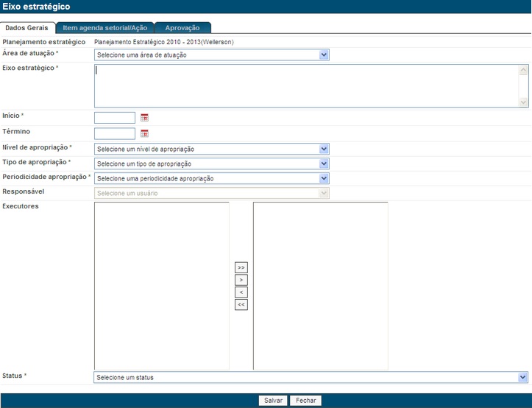Focus the Eixo estratégico text area
The width and height of the screenshot is (532, 408).
point(311,86)
